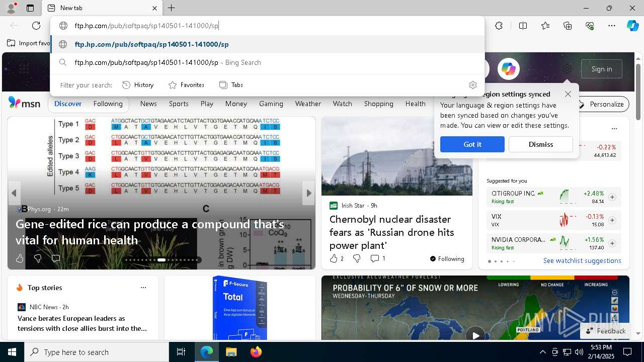This screenshot has width=644, height=362.
Task: Open Collections icon in toolbar
Action: click(x=568, y=26)
